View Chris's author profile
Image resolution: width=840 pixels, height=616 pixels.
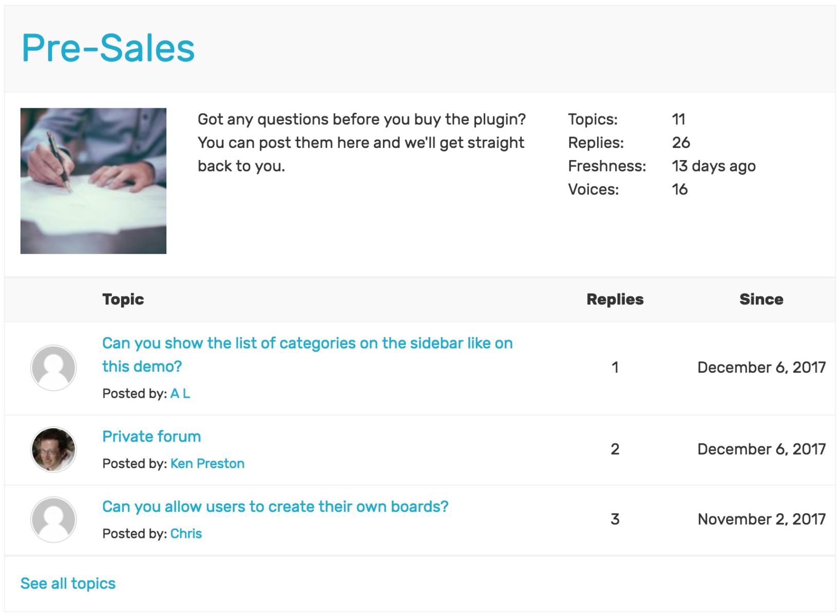click(186, 534)
